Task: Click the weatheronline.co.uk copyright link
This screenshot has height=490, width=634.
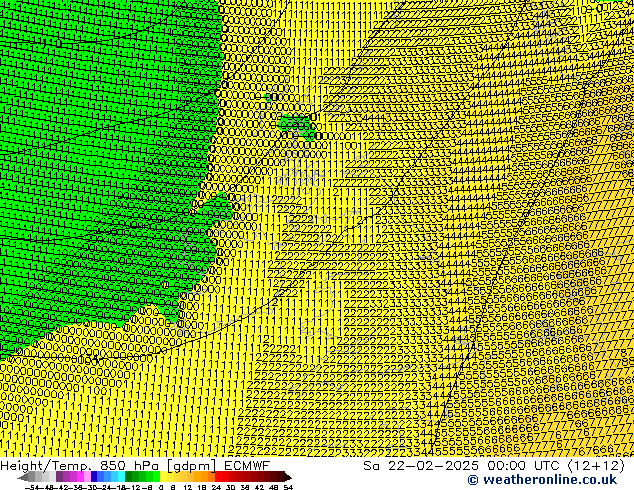Action: click(542, 480)
